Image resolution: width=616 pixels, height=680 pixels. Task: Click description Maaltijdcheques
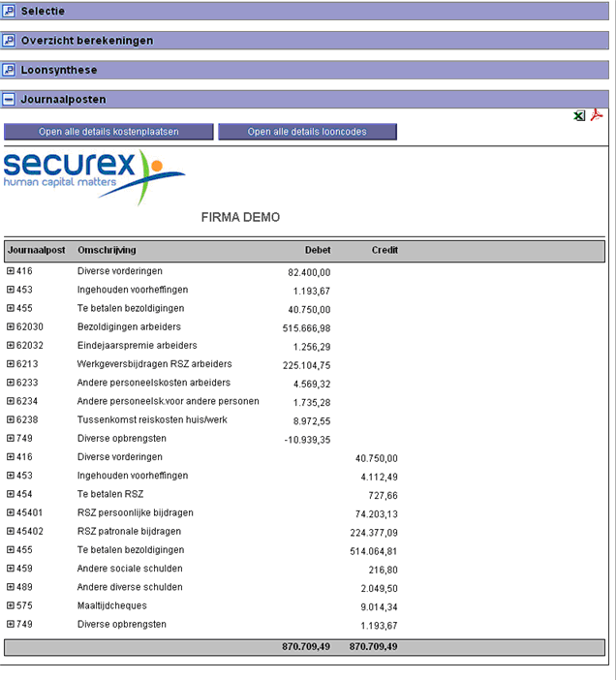coord(111,605)
